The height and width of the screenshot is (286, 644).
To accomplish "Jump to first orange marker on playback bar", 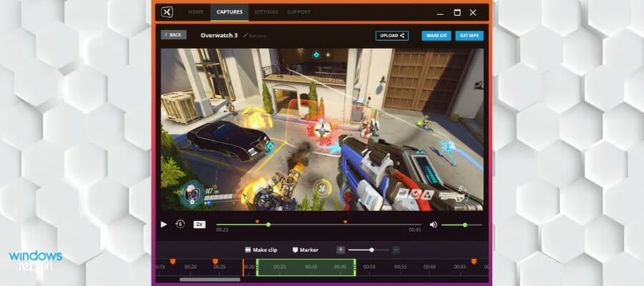I will click(x=257, y=222).
